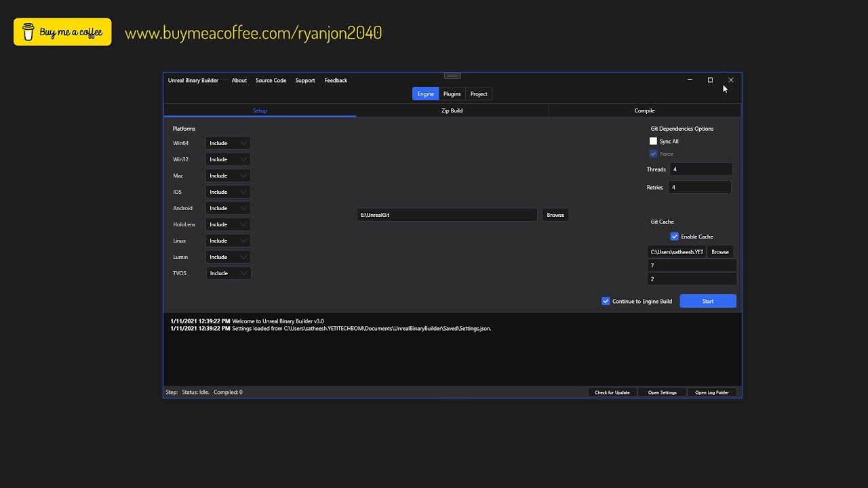Viewport: 868px width, 488px height.
Task: Minimize the Unreal Binary Builder window
Action: point(690,80)
